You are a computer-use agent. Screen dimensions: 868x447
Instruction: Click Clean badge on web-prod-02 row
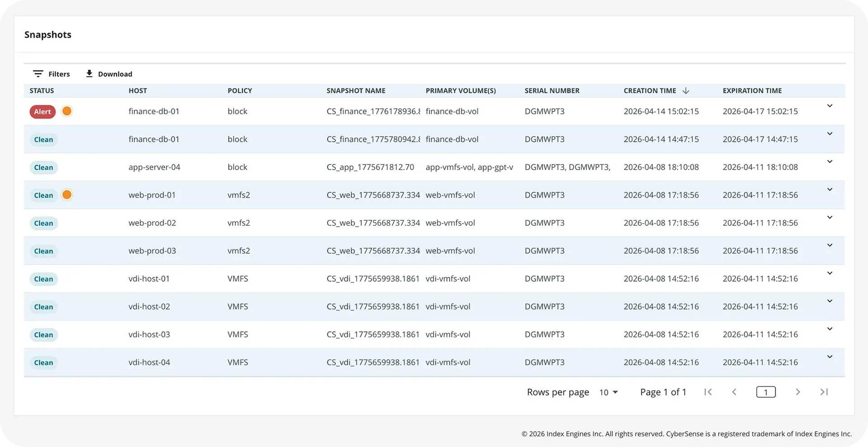(43, 223)
